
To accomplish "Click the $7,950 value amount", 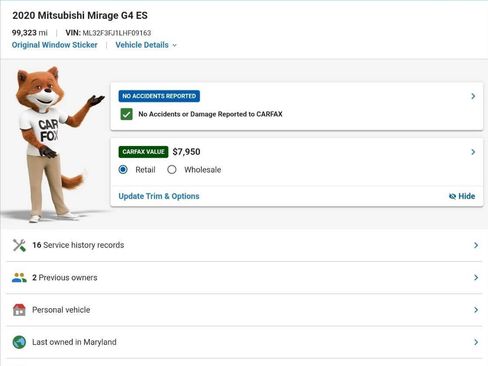I will click(186, 152).
